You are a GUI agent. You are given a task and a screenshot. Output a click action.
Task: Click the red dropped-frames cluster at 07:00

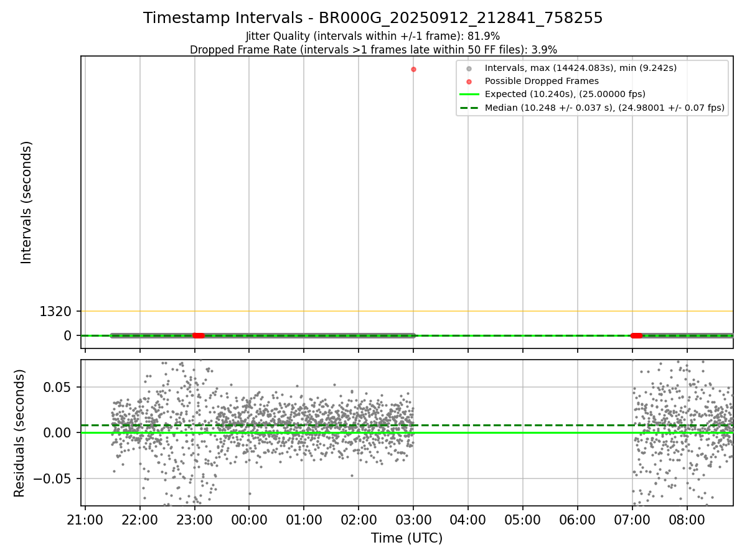(x=636, y=335)
